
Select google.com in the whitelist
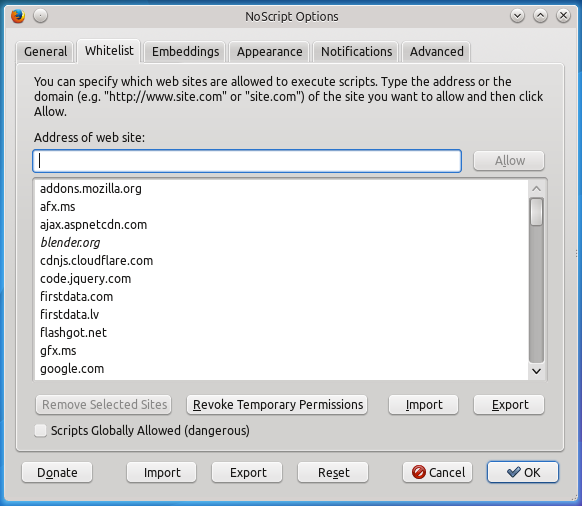[x=281, y=369]
